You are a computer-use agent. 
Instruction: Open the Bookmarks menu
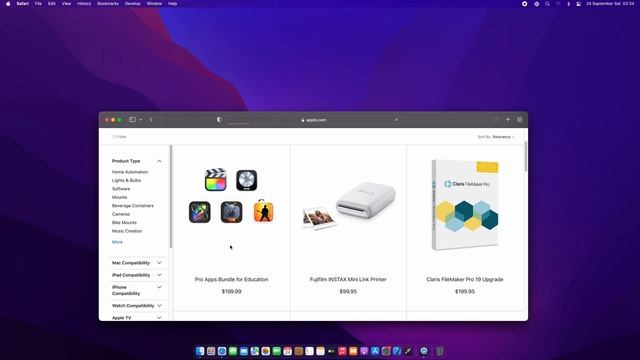[x=108, y=4]
